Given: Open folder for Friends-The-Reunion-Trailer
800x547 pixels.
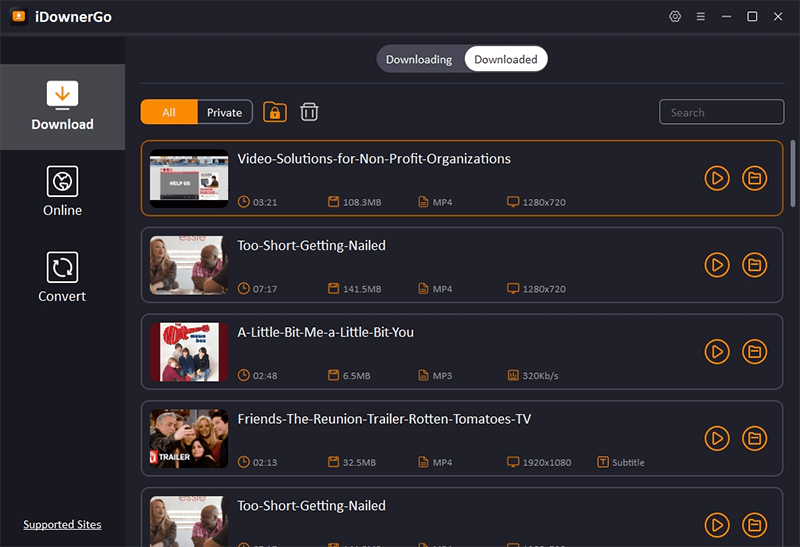Looking at the screenshot, I should [754, 438].
